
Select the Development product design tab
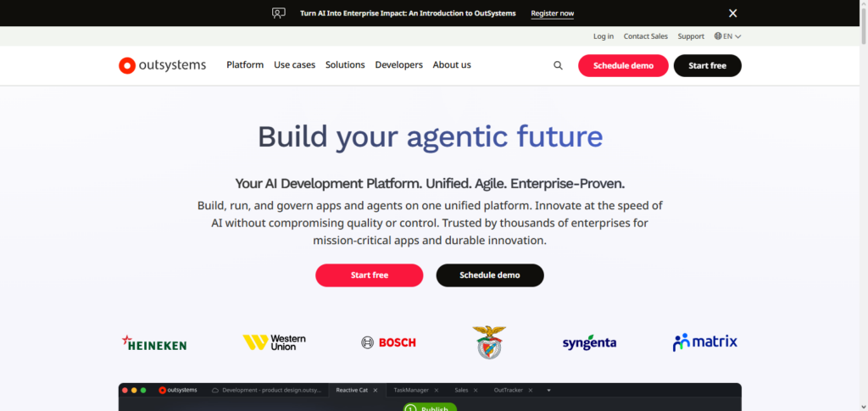(266, 390)
